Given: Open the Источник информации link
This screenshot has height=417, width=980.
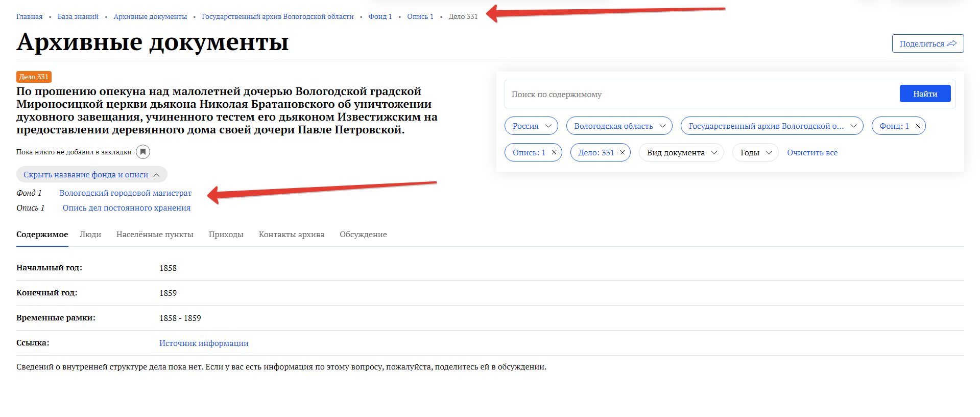Looking at the screenshot, I should click(204, 343).
